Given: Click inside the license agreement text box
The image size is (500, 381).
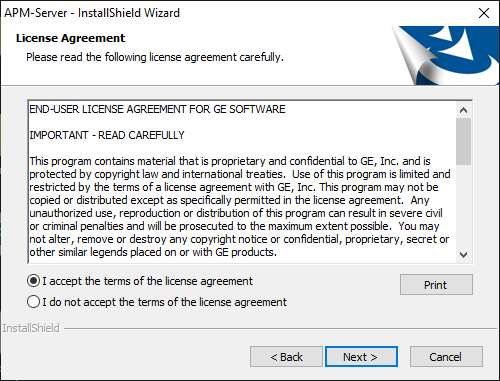Looking at the screenshot, I should click(x=242, y=182).
